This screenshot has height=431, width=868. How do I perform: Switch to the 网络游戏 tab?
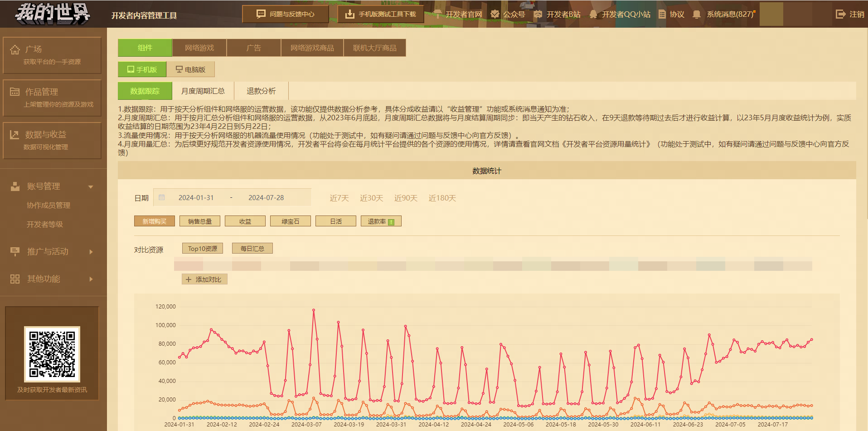199,48
